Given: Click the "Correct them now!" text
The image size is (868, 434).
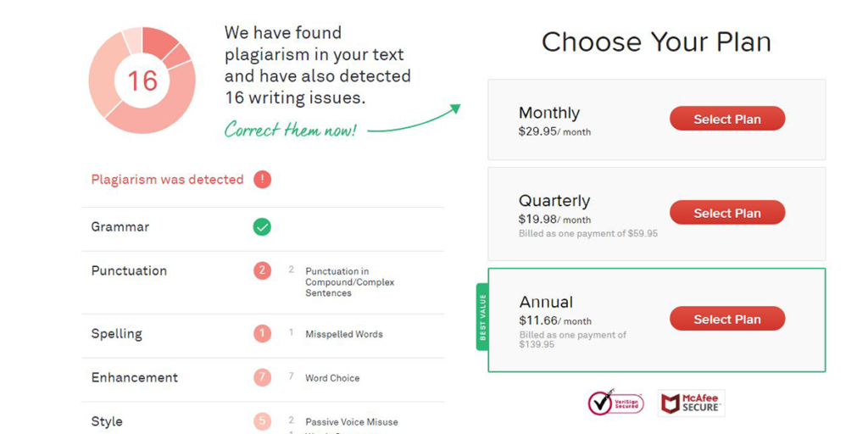Looking at the screenshot, I should pos(290,130).
